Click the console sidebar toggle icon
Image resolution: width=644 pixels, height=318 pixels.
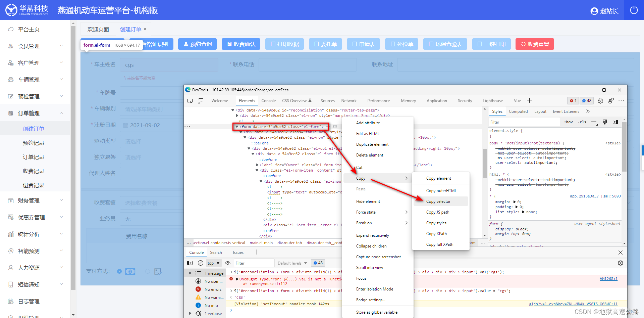(x=190, y=263)
